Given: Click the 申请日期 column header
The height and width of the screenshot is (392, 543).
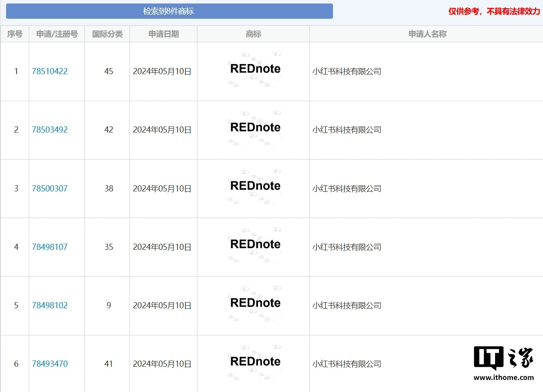Looking at the screenshot, I should click(x=163, y=34).
